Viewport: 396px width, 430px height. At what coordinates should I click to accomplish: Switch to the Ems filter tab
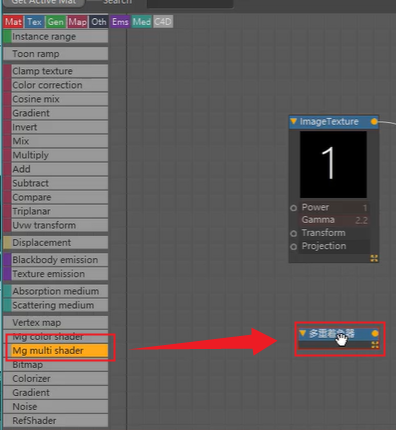point(120,22)
